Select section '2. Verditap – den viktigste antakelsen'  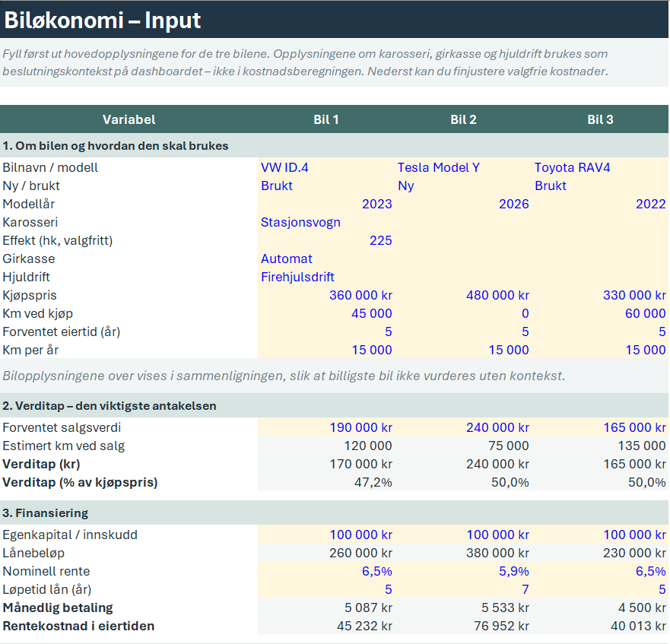coord(110,405)
